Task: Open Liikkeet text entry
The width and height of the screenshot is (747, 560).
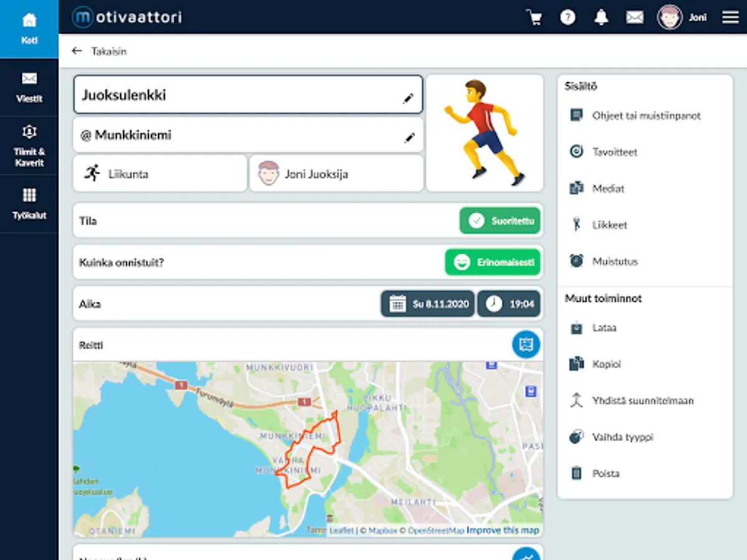Action: click(610, 225)
